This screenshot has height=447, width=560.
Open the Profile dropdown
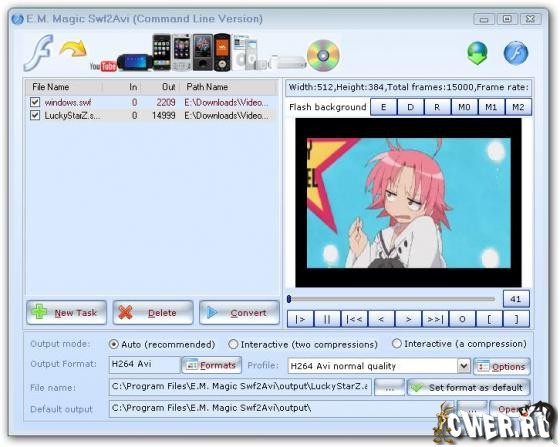[463, 366]
